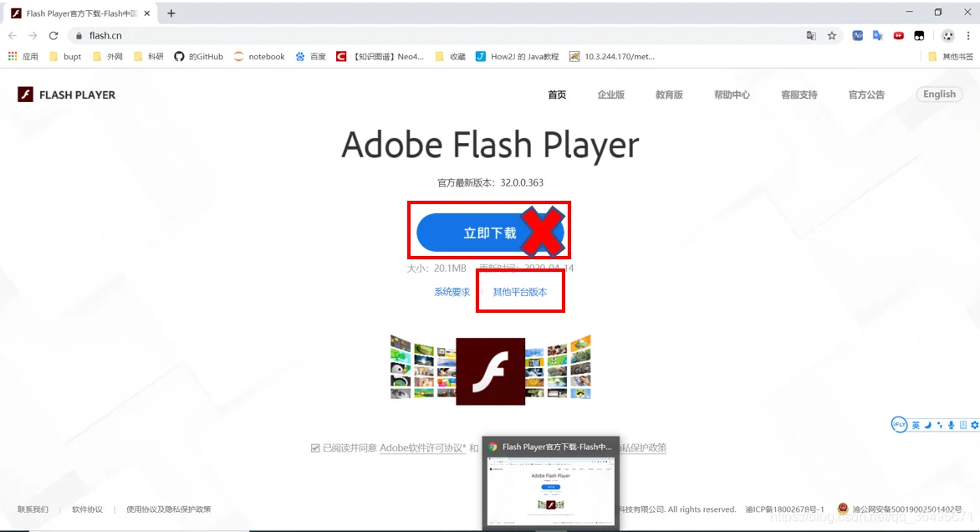Click the browser forward arrow

coord(33,36)
